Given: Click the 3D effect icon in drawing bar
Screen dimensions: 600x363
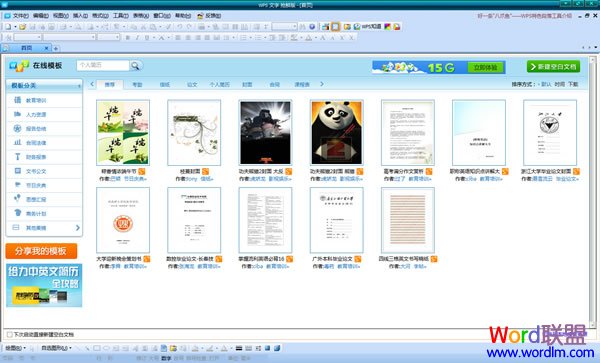Looking at the screenshot, I should pos(277,348).
